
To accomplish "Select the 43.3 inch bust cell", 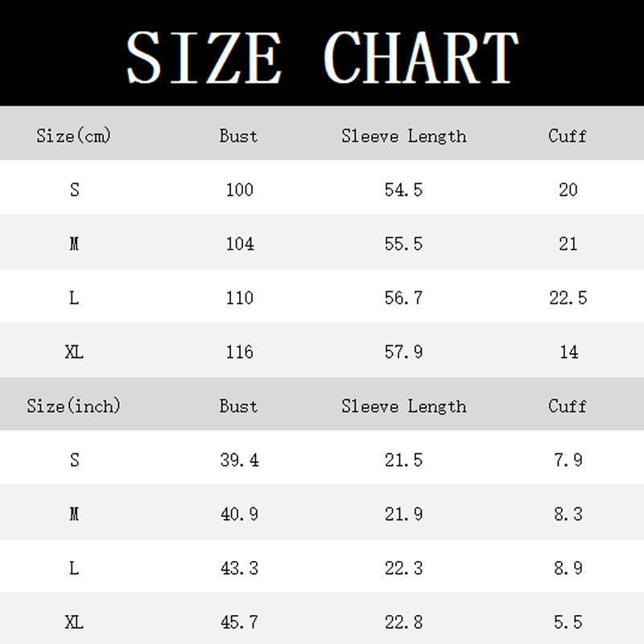I will pyautogui.click(x=239, y=568).
